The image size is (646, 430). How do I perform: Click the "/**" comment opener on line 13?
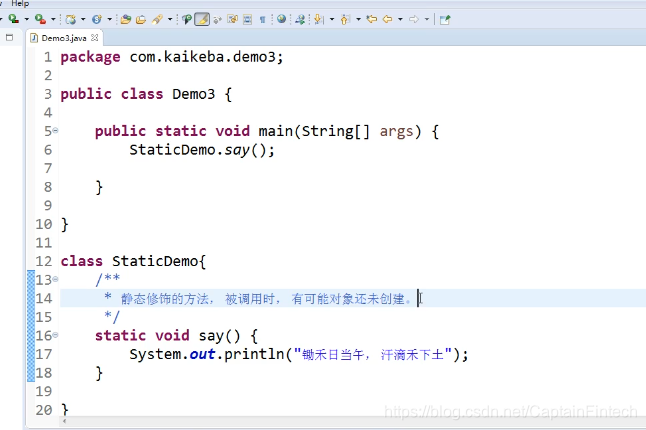click(108, 279)
